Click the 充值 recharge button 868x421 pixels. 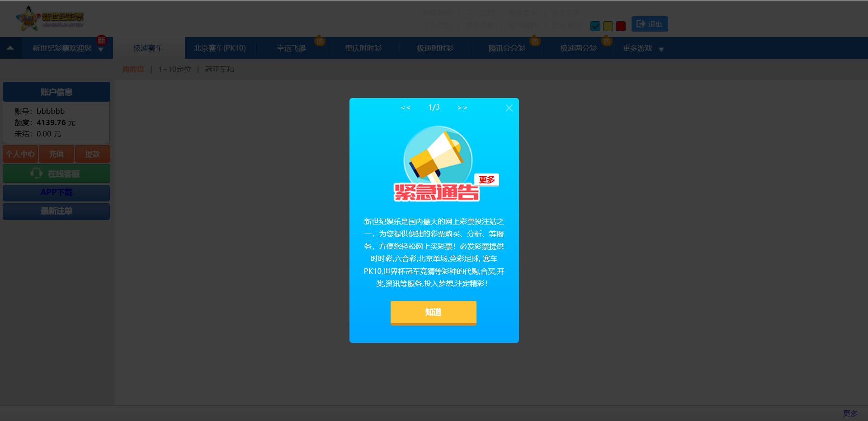pyautogui.click(x=57, y=154)
